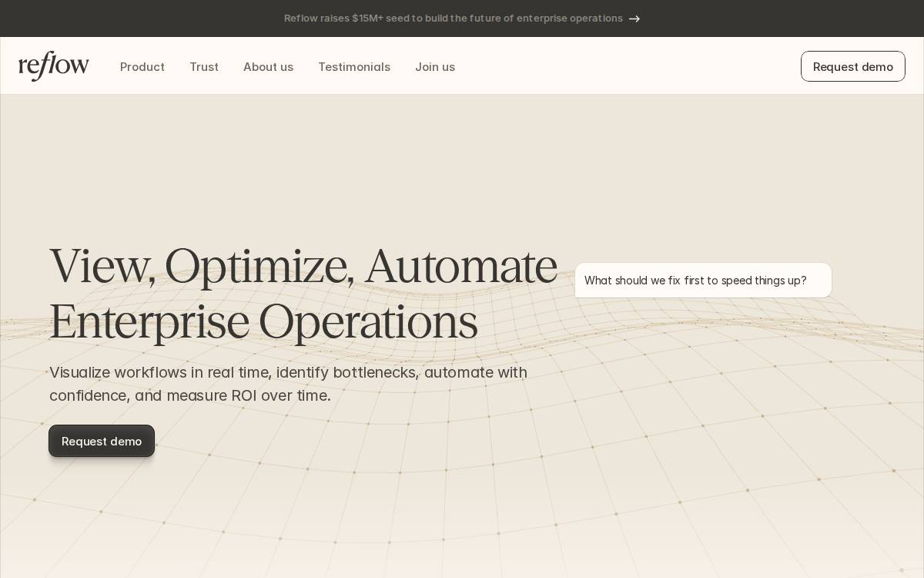Image resolution: width=924 pixels, height=578 pixels.
Task: Click the dark Request demo hero button
Action: (x=102, y=441)
